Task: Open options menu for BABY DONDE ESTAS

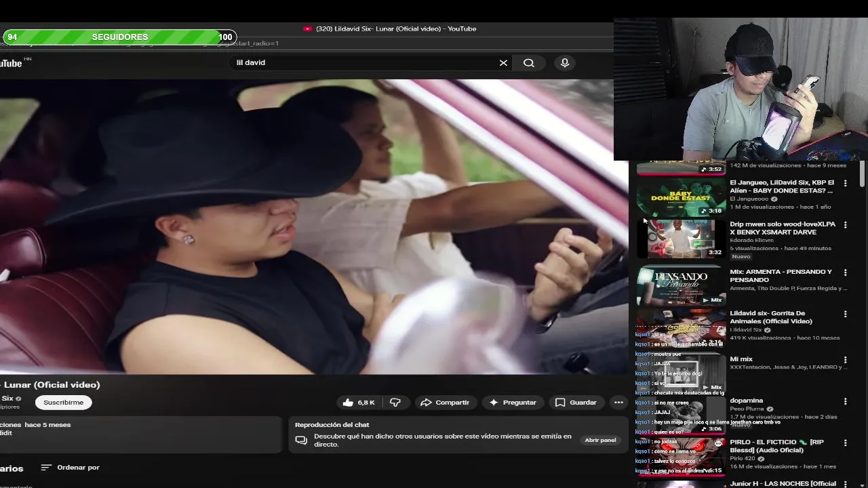Action: [x=845, y=184]
